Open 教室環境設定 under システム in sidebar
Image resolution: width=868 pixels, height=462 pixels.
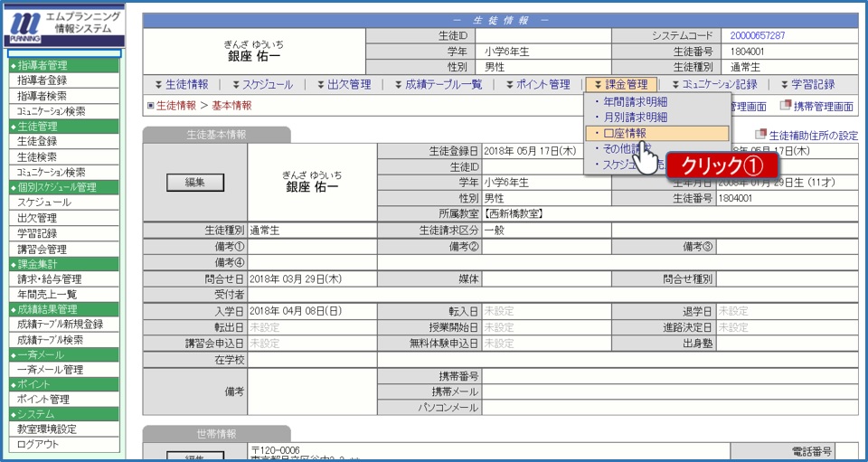pos(47,429)
